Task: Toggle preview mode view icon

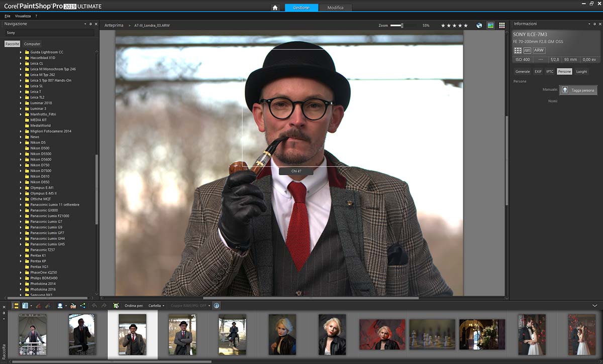Action: (x=490, y=26)
